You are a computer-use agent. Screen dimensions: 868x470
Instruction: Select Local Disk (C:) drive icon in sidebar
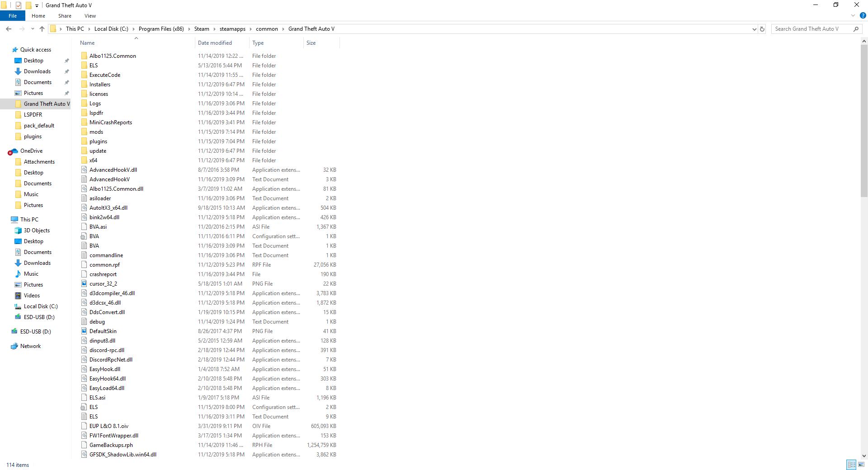pos(18,306)
